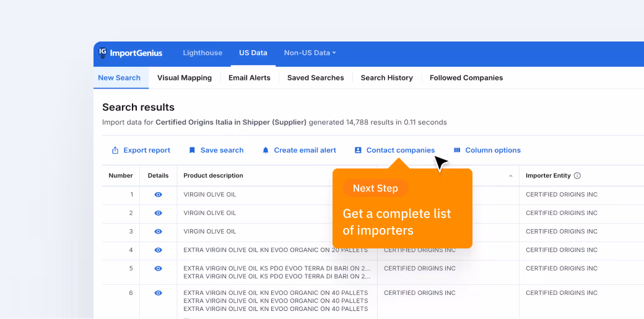Click the bell email alert icon

pos(266,151)
